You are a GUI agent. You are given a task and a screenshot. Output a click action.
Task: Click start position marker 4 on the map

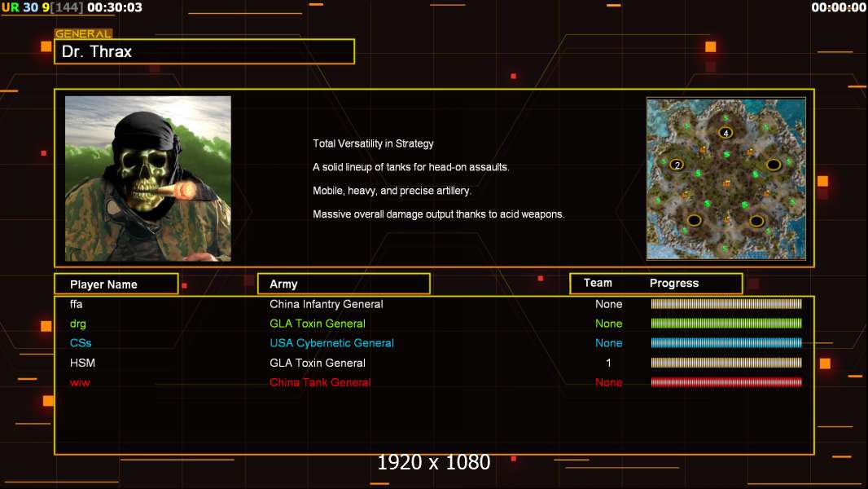(726, 133)
